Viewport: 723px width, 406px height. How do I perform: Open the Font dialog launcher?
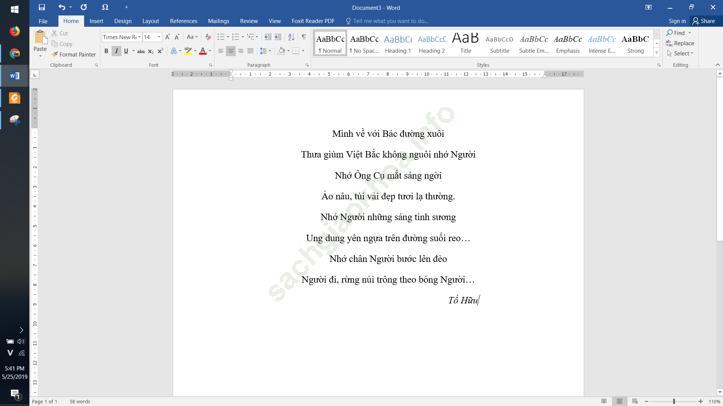(x=210, y=65)
